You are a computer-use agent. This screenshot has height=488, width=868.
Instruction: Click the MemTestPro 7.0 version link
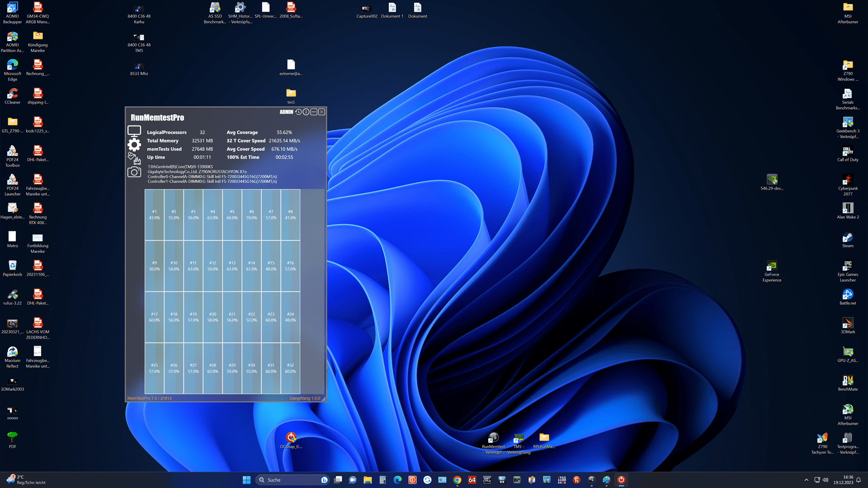pos(150,398)
